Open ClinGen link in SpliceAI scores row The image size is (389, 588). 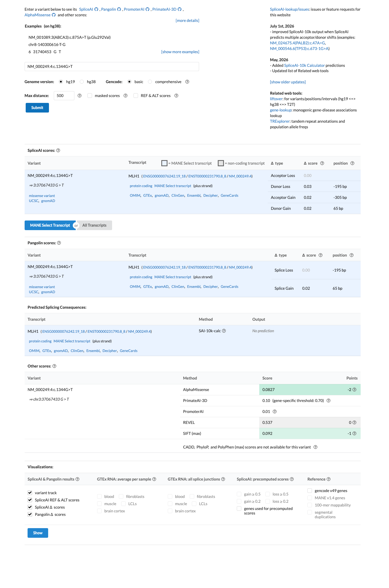point(178,196)
